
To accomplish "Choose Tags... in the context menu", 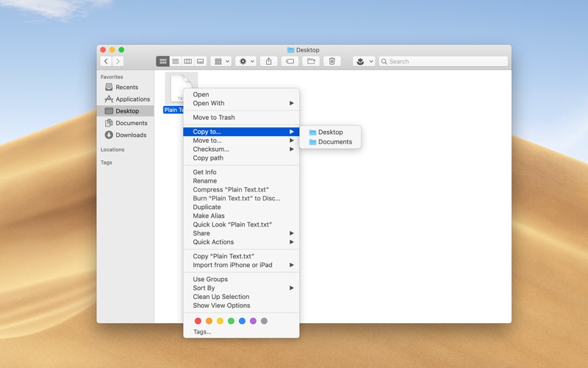I will pyautogui.click(x=241, y=332).
